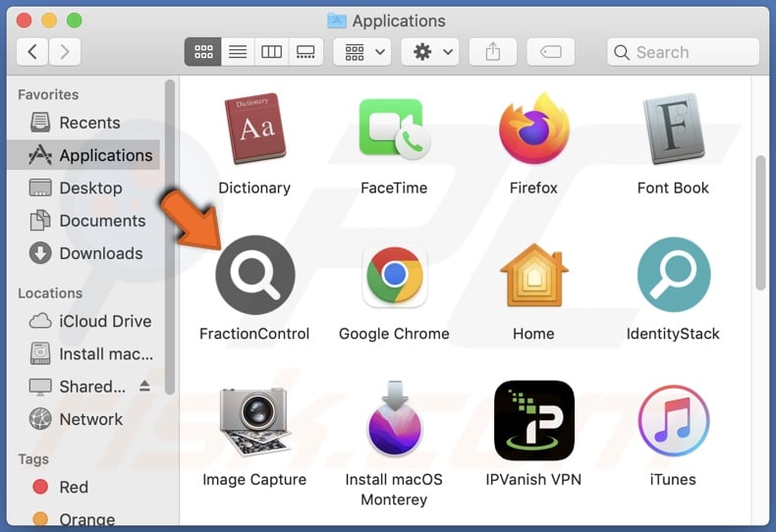Open iCloud Drive in the sidebar
This screenshot has height=532, width=776.
pyautogui.click(x=84, y=321)
